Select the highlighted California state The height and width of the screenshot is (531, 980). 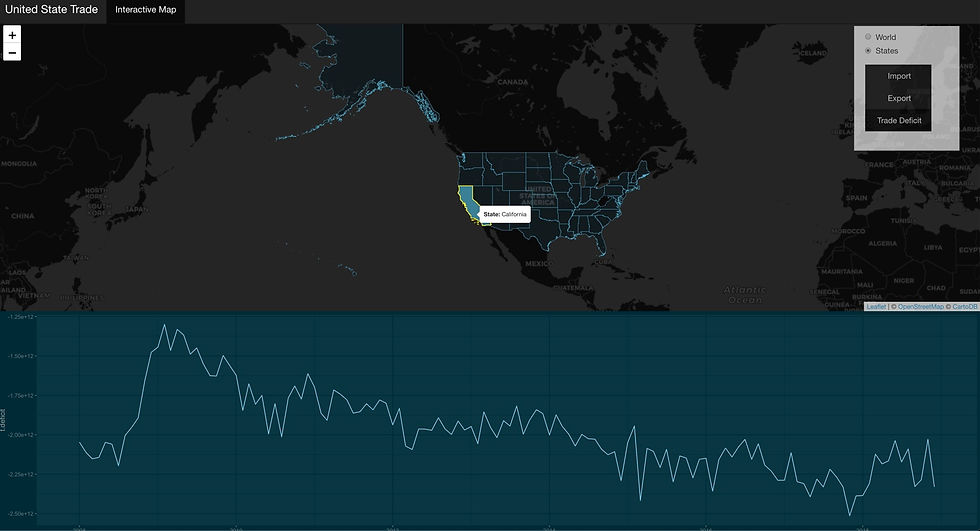(x=468, y=201)
